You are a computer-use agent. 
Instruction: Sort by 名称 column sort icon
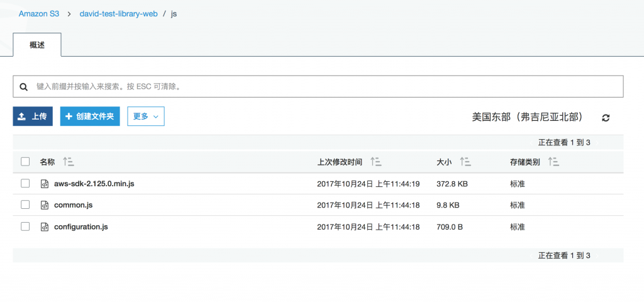[68, 162]
